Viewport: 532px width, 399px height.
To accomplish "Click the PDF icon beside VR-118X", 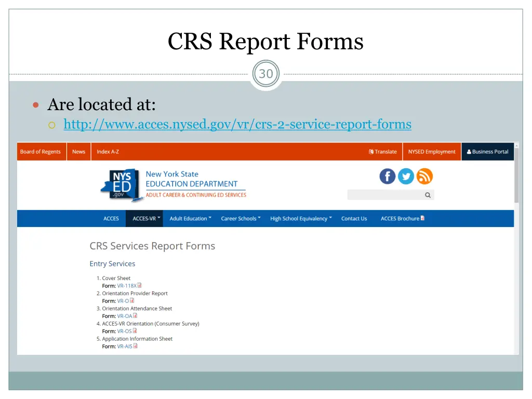I will (x=139, y=285).
